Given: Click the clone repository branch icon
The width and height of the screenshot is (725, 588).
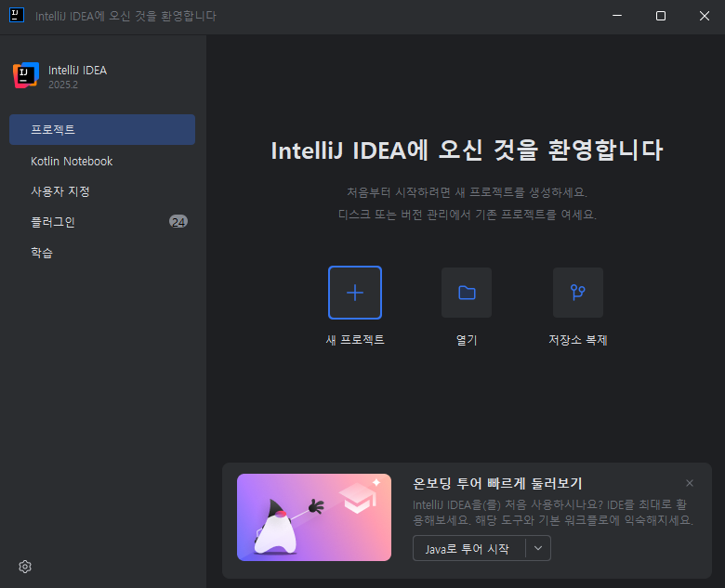Looking at the screenshot, I should coord(578,293).
